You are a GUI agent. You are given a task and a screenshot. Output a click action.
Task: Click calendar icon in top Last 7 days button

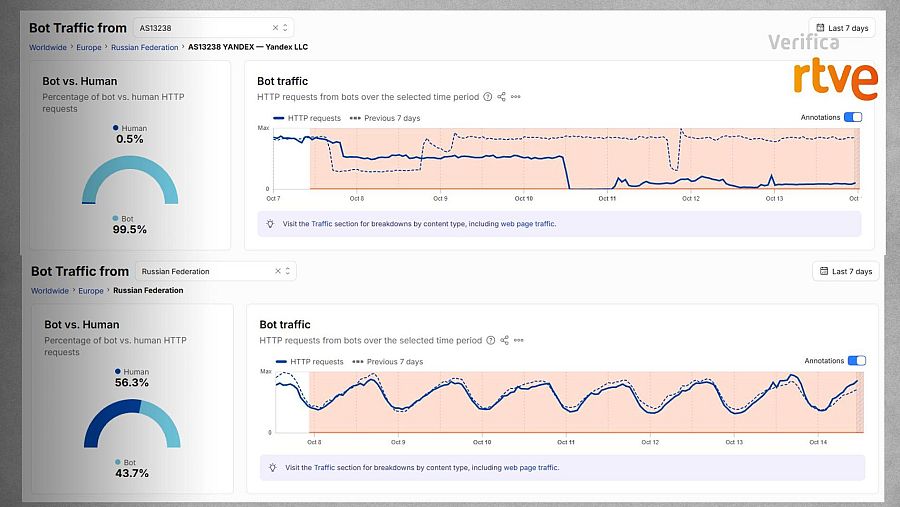820,28
